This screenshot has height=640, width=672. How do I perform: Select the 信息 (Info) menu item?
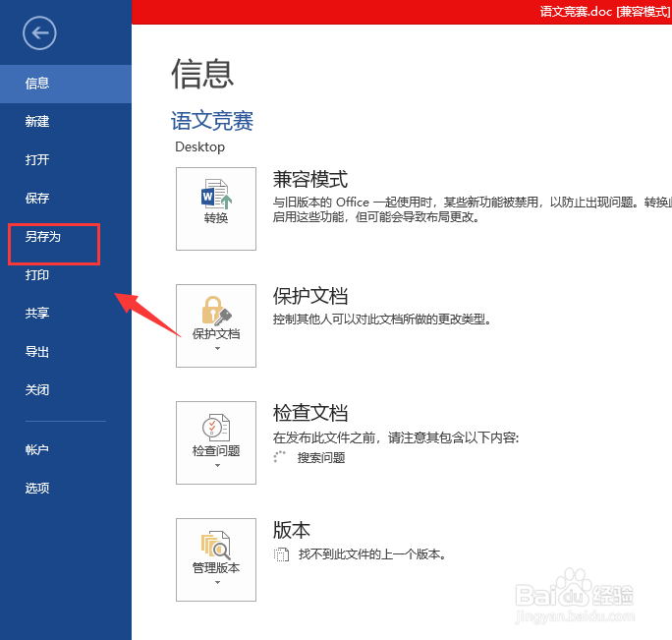pos(66,84)
